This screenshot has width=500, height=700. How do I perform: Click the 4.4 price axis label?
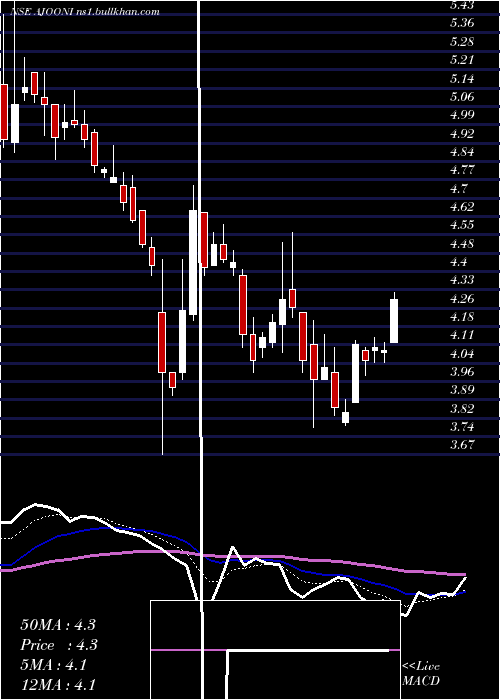point(459,262)
